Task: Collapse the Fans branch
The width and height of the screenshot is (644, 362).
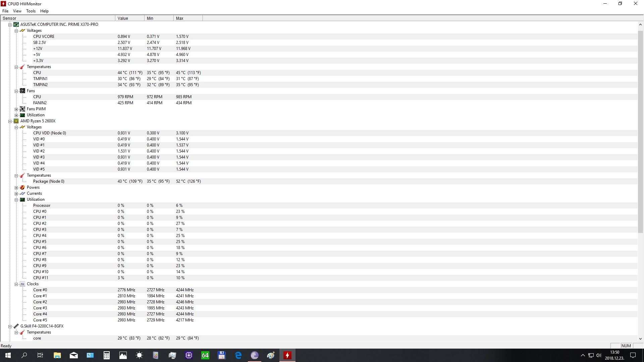Action: tap(16, 91)
